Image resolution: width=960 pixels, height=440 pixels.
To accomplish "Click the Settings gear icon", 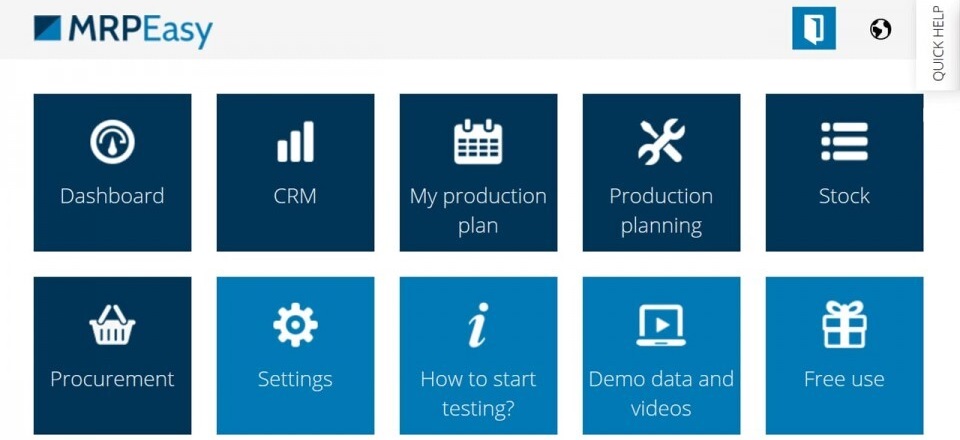I will point(295,325).
